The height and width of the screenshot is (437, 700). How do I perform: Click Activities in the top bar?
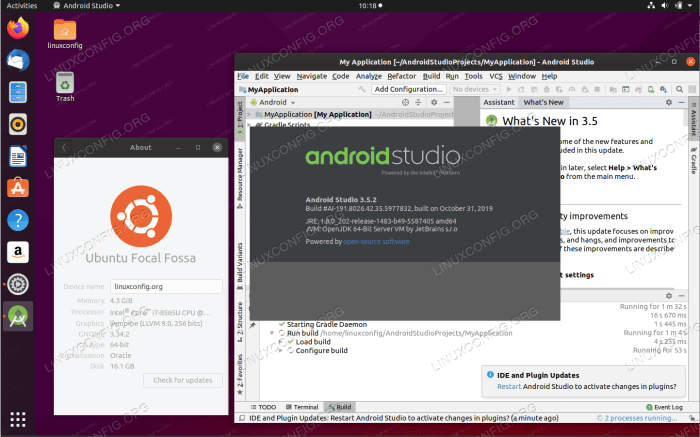click(x=21, y=6)
